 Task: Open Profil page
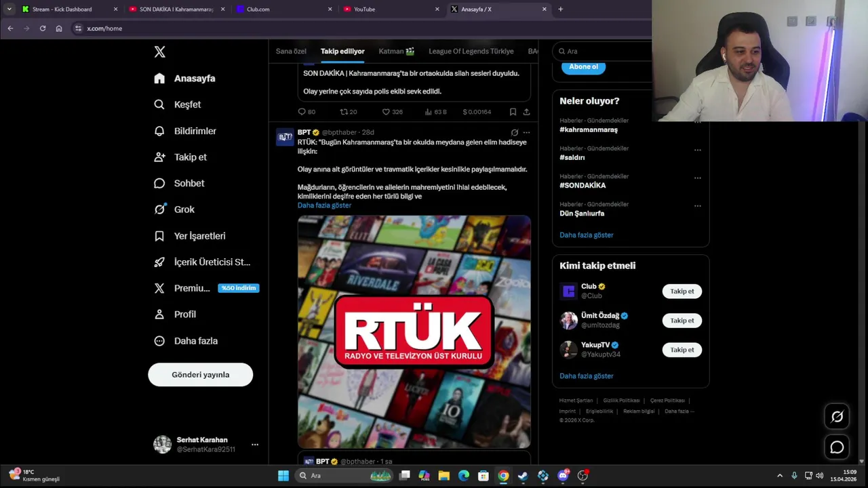click(x=175, y=314)
